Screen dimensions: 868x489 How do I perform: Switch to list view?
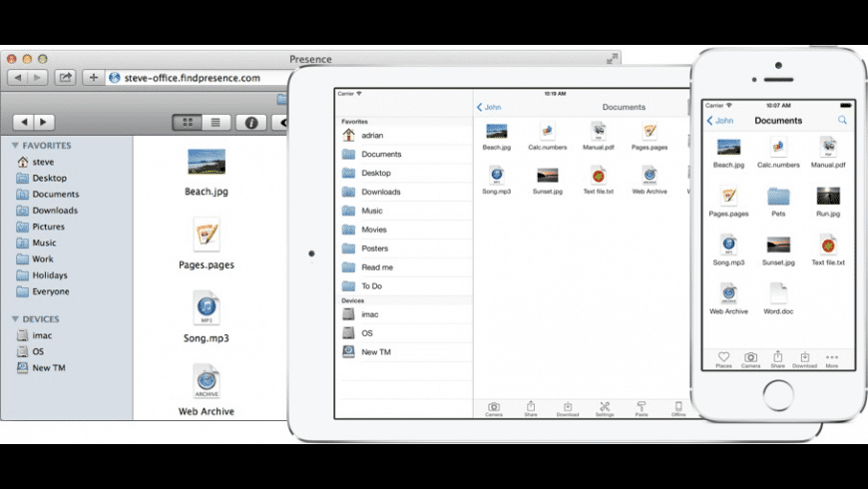[x=216, y=123]
